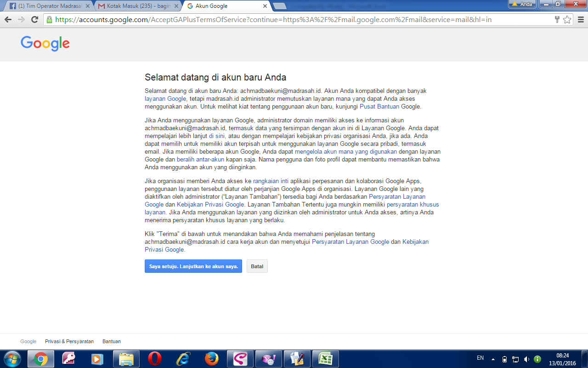Open the Bantuan footer link

tap(112, 341)
